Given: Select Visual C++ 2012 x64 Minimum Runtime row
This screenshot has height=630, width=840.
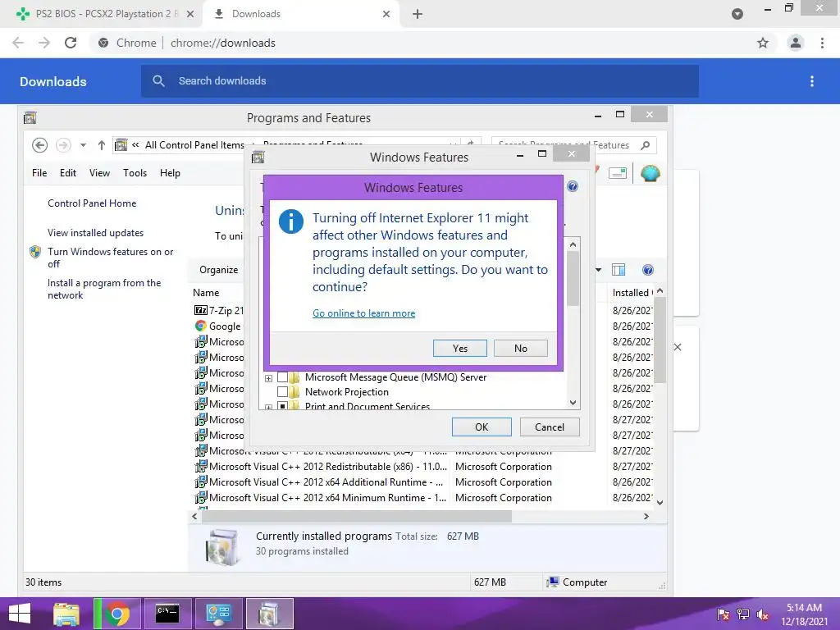Looking at the screenshot, I should [x=423, y=498].
